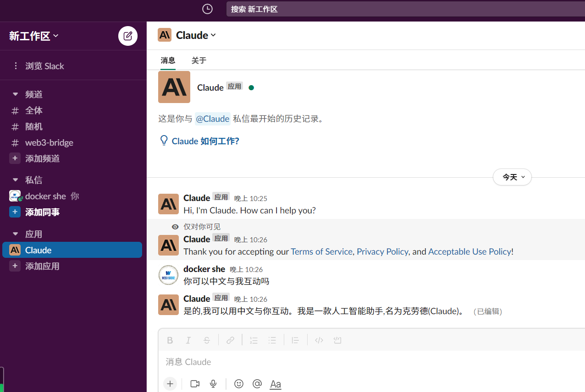Toggle the Aa formatting toolbar
This screenshot has height=392, width=585.
pos(276,384)
